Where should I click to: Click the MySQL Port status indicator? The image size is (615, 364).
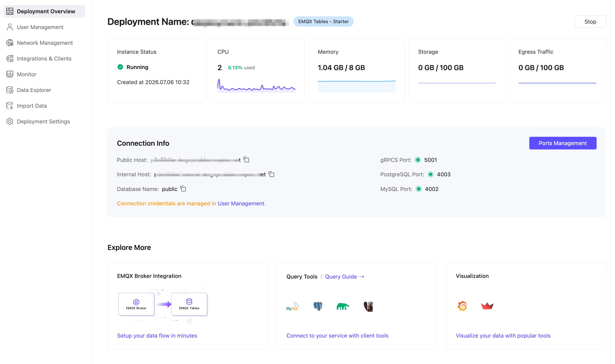419,189
